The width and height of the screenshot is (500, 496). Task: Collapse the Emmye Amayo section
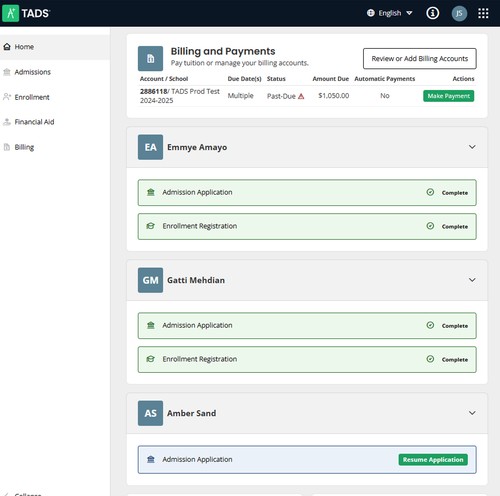(472, 147)
